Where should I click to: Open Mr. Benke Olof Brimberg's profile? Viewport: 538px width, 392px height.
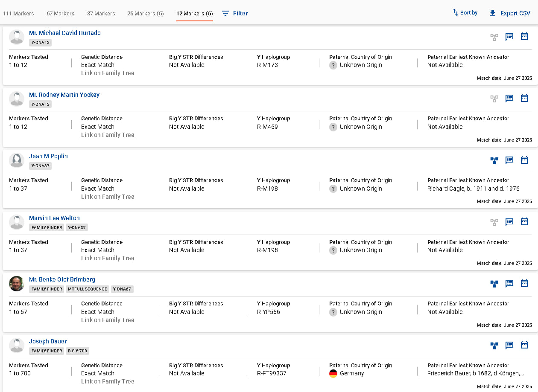coord(62,279)
